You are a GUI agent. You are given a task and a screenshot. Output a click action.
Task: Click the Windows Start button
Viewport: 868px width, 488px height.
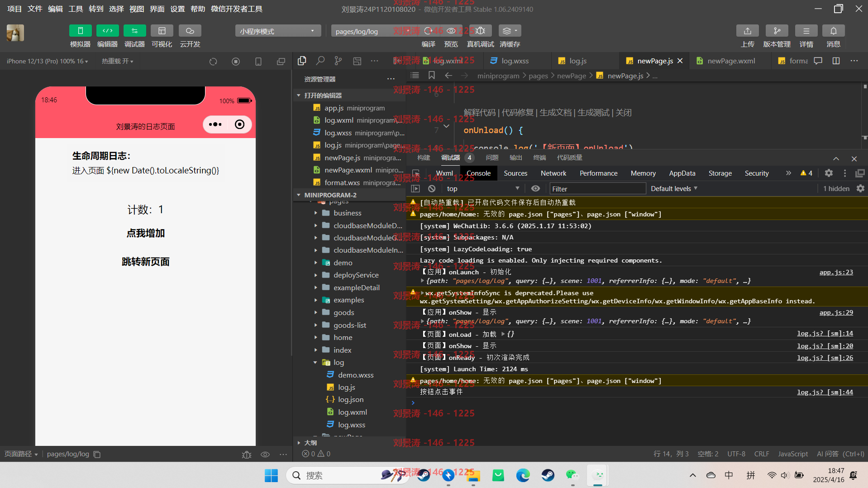[x=271, y=475]
